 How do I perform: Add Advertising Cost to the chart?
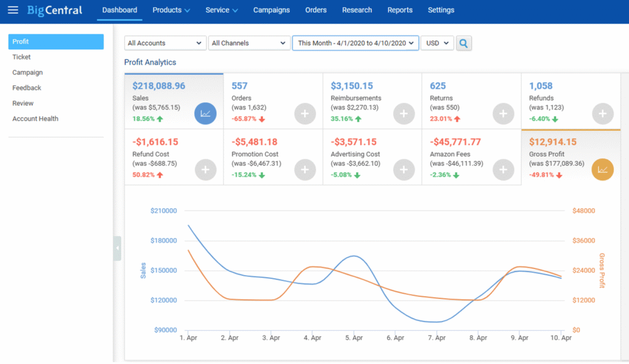404,170
